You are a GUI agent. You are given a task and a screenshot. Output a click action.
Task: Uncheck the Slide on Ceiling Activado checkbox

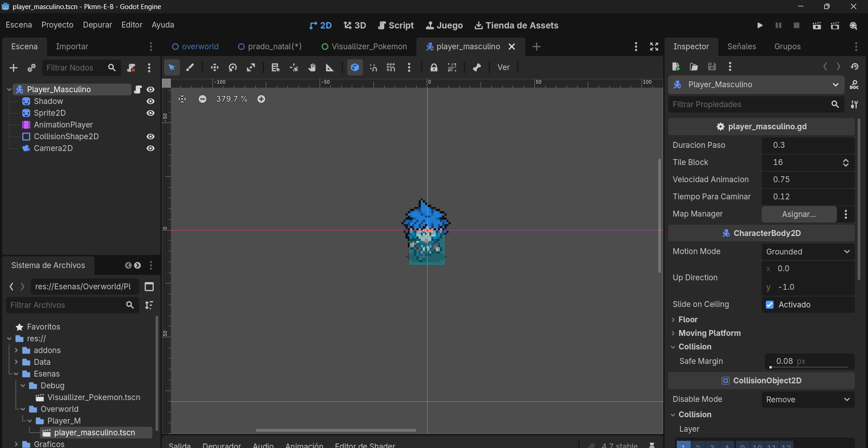click(x=769, y=305)
